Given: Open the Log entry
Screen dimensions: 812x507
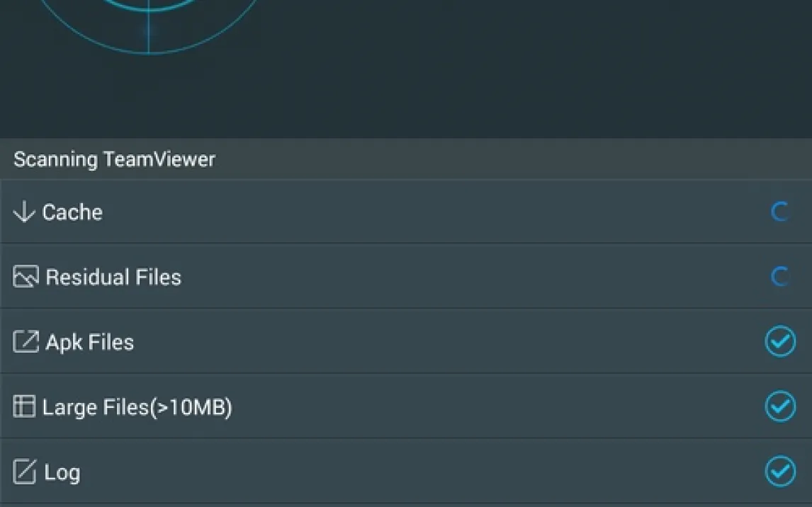Looking at the screenshot, I should pos(406,472).
